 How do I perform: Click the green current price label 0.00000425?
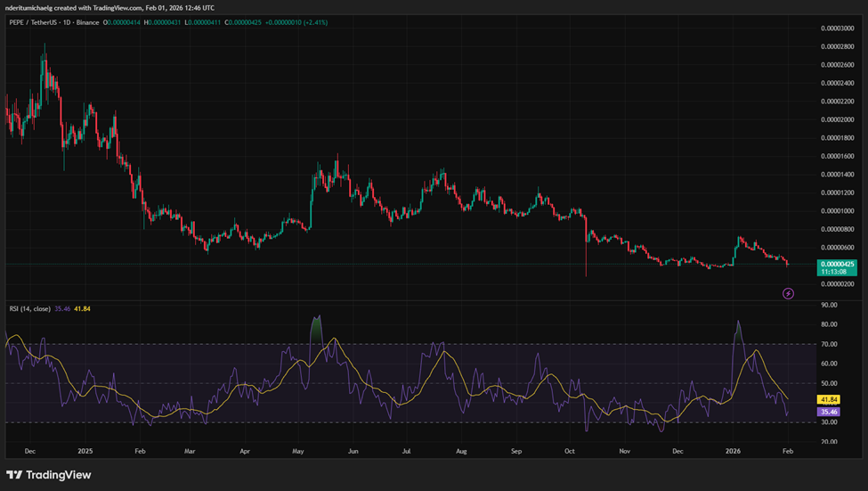pos(838,264)
